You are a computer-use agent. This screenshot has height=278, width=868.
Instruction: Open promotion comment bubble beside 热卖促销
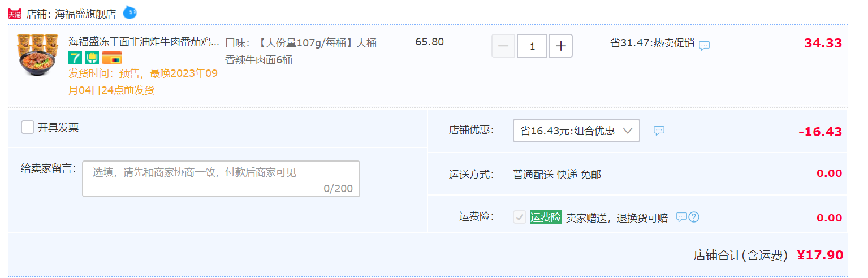[x=704, y=46]
